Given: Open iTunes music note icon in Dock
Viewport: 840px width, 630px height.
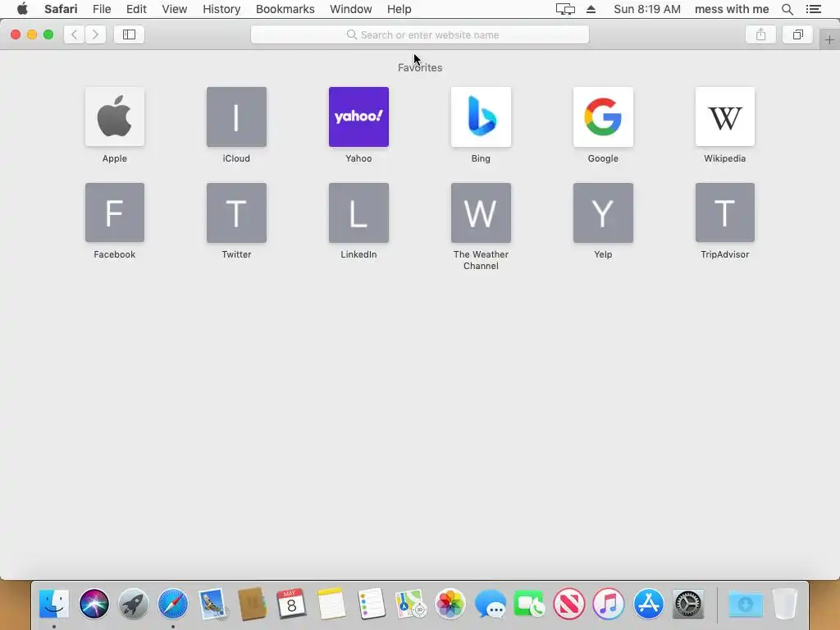Looking at the screenshot, I should click(x=609, y=604).
